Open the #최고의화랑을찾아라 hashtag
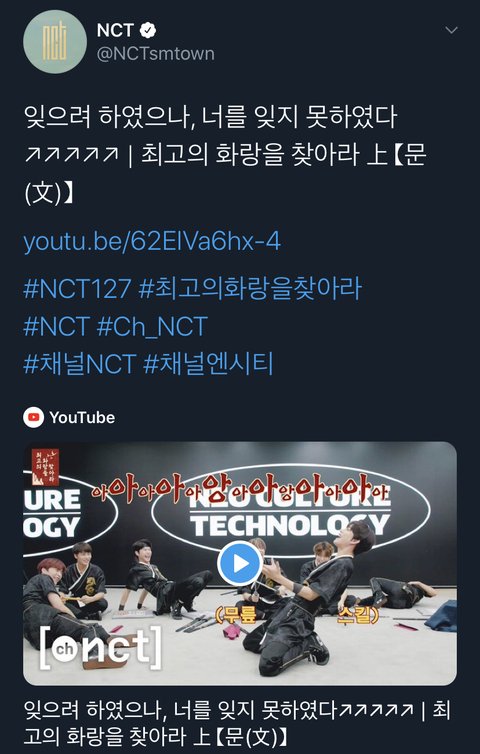This screenshot has width=480, height=754. [250, 289]
